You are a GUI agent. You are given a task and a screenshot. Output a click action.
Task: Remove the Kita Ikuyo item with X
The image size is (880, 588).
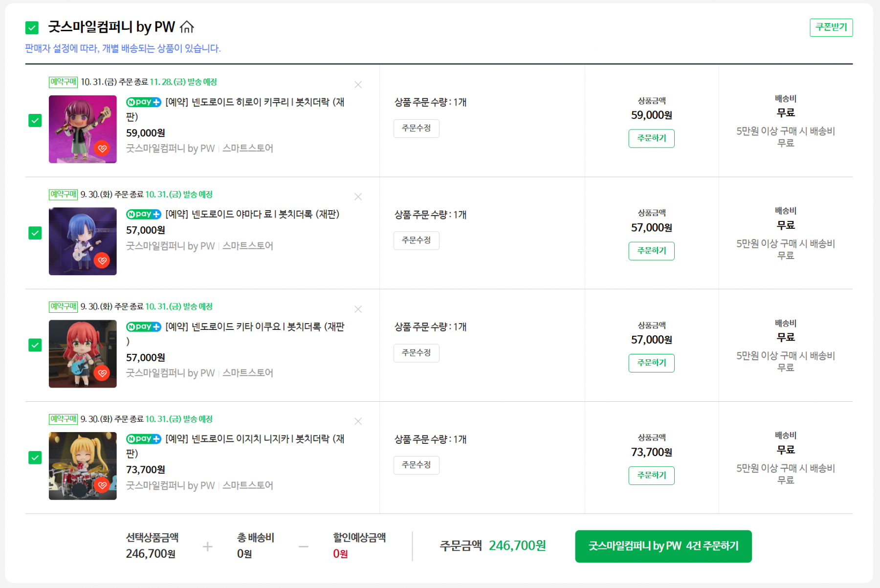point(358,309)
